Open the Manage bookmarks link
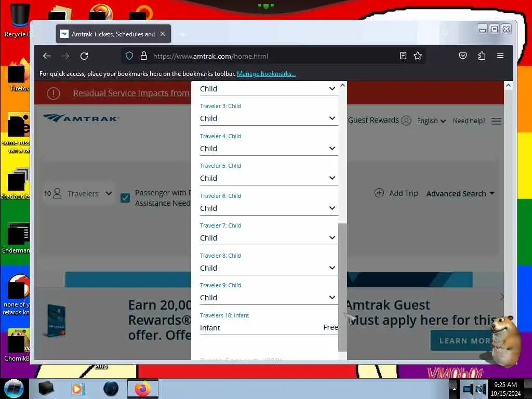The image size is (532, 399). [267, 74]
